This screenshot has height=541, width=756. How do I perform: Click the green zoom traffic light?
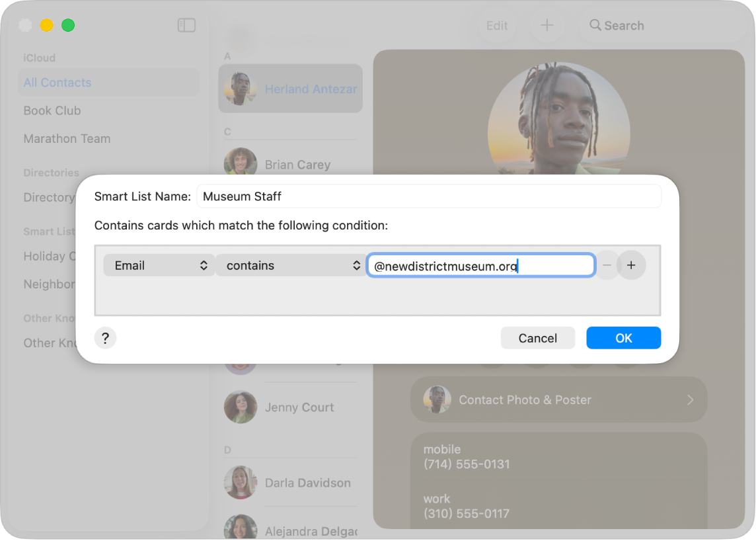[x=67, y=25]
